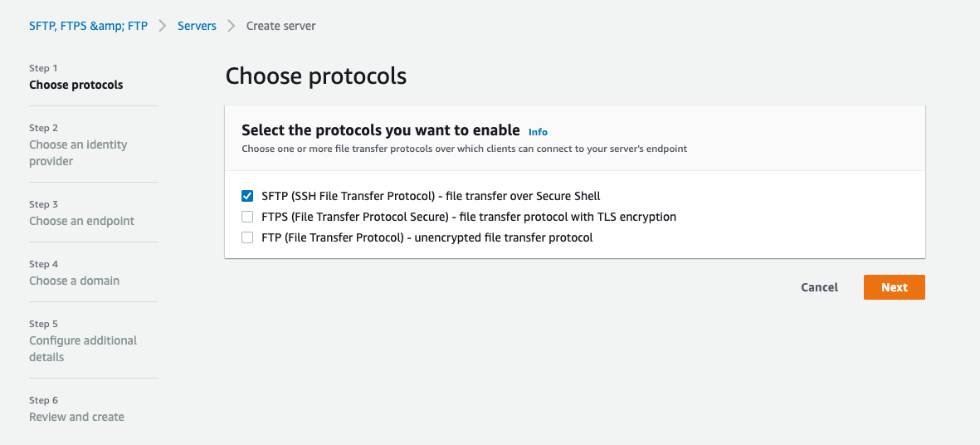Click the orange Next button

pyautogui.click(x=894, y=287)
